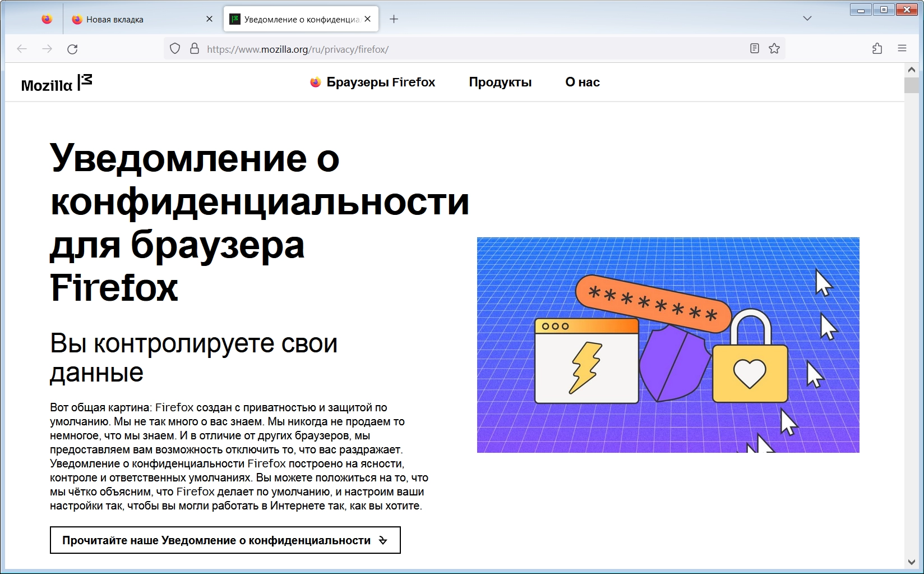View site security padlock info
The image size is (924, 574).
coord(195,49)
